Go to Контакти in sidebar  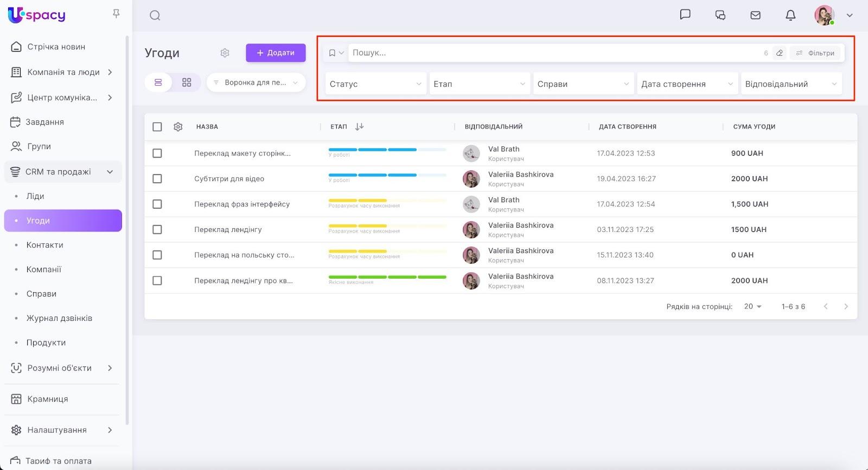pos(45,245)
